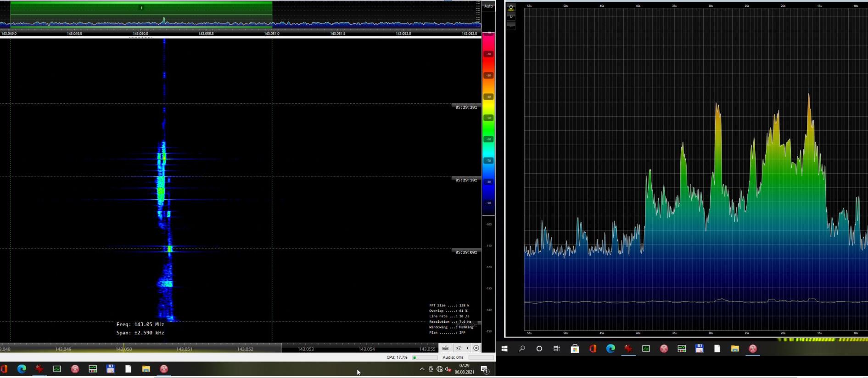This screenshot has width=868, height=378.
Task: Click the red bird app below the graph window
Action: (628, 349)
